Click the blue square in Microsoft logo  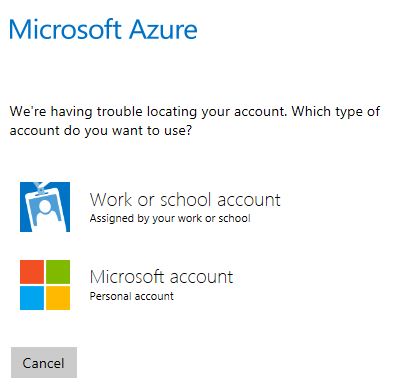32,298
